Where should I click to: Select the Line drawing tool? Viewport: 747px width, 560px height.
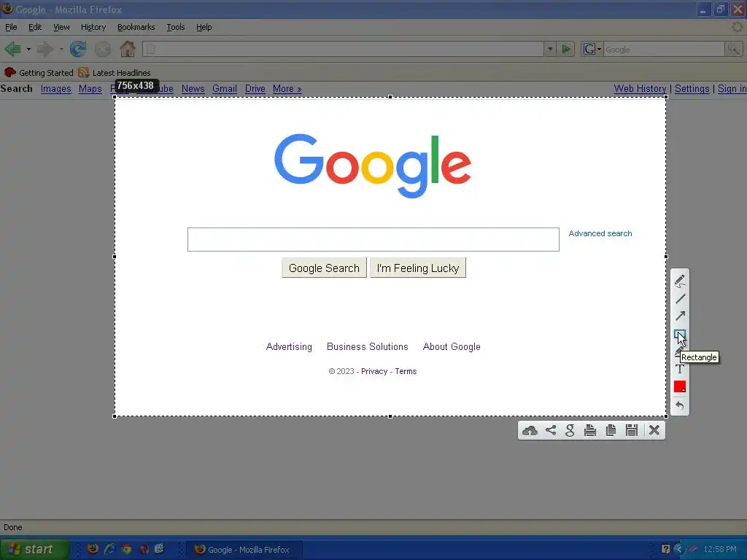(680, 299)
